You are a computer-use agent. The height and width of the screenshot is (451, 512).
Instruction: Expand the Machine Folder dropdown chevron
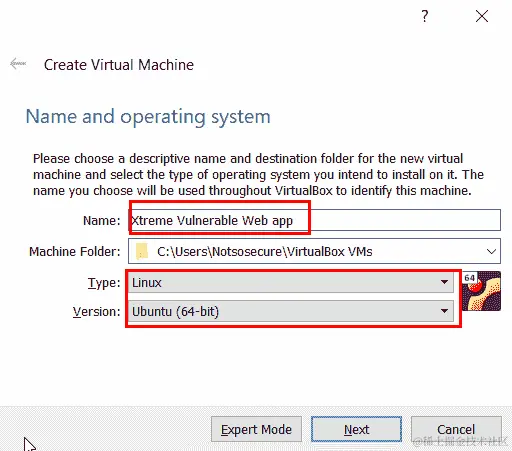point(491,251)
